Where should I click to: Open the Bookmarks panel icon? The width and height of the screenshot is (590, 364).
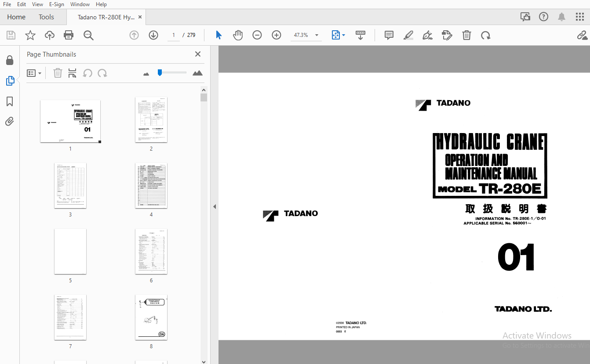click(10, 101)
